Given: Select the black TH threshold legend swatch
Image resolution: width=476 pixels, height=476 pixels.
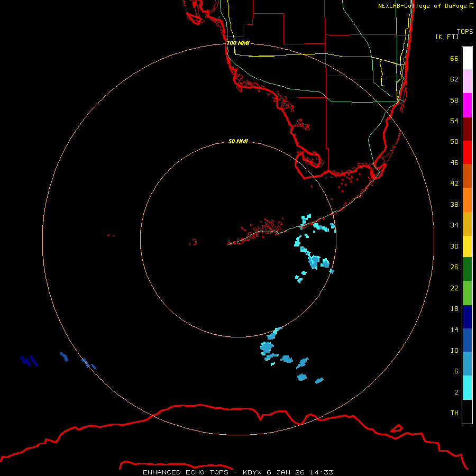Looking at the screenshot, I should point(467,411).
